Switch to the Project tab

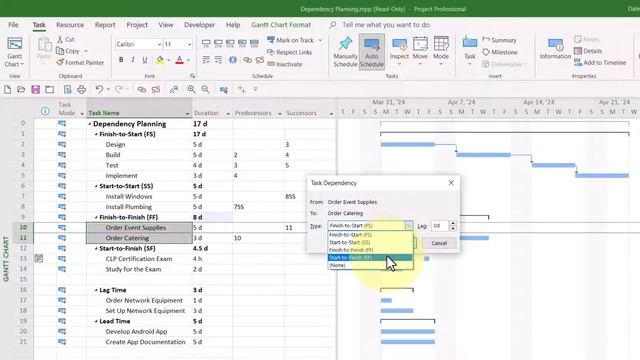point(137,25)
